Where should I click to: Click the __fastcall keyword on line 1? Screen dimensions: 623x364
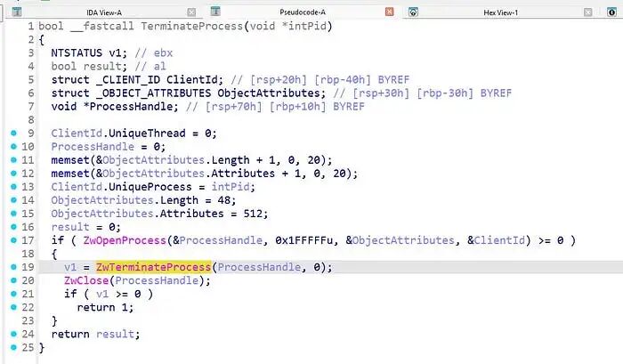[102, 26]
